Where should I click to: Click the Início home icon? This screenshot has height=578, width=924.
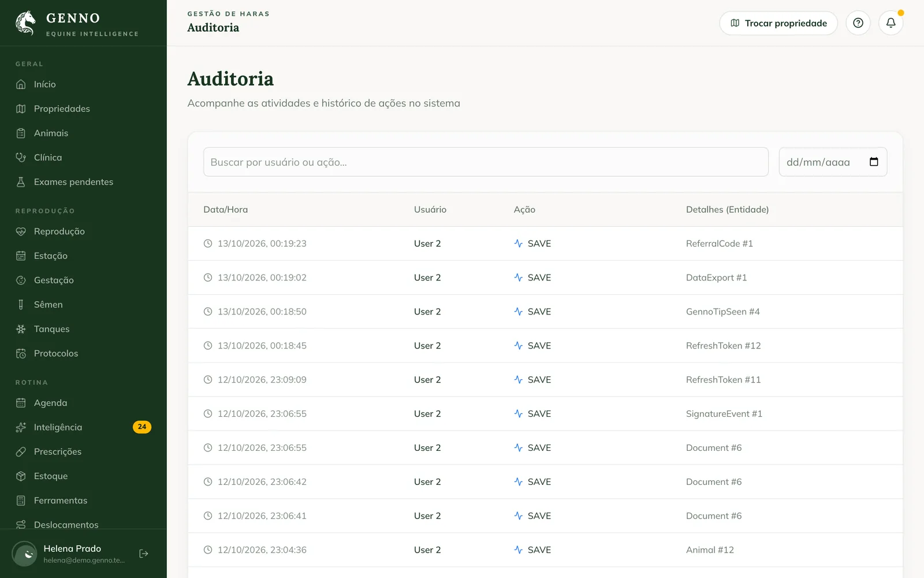tap(21, 84)
